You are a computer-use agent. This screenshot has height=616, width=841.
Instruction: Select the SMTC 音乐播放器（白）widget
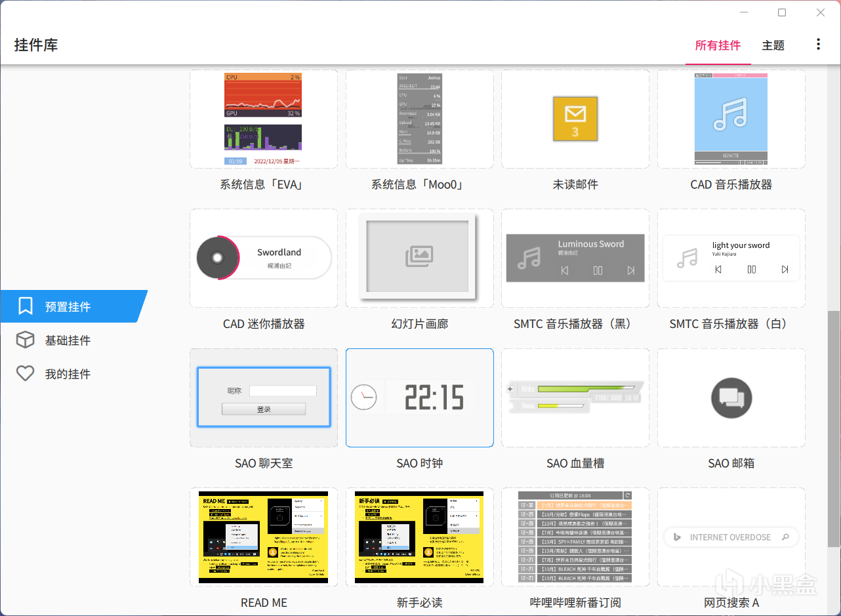coord(731,258)
